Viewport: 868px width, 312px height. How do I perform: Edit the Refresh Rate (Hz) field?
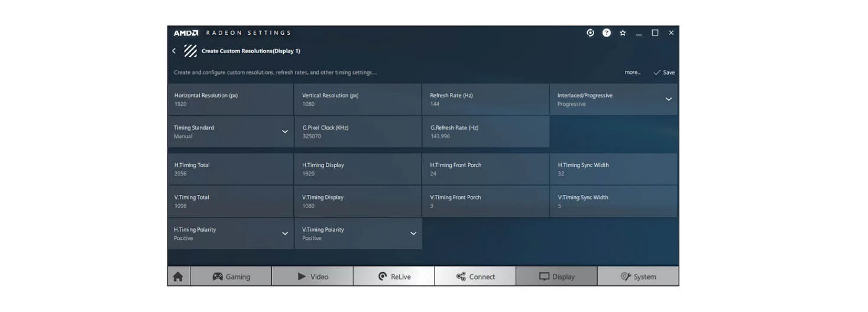pyautogui.click(x=486, y=99)
